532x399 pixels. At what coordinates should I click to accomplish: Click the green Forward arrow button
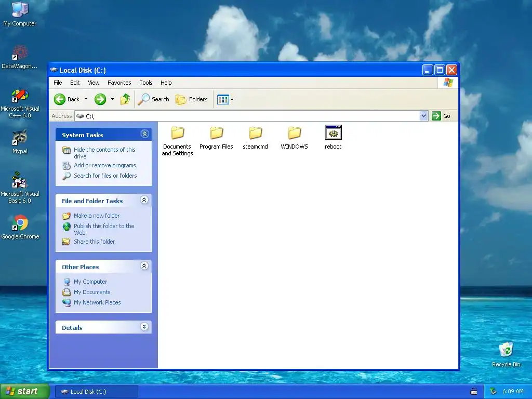(x=100, y=99)
